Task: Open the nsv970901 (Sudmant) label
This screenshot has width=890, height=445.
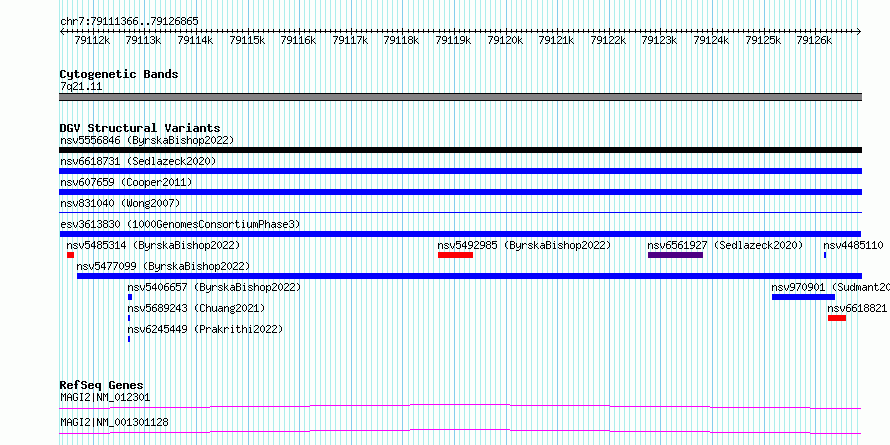Action: (x=830, y=287)
